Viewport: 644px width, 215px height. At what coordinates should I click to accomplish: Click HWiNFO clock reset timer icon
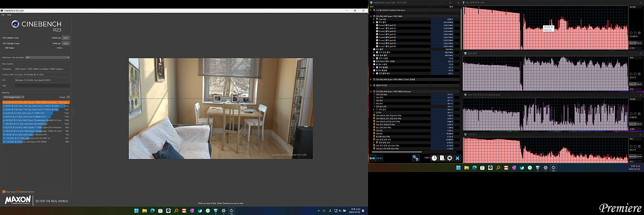(434, 158)
